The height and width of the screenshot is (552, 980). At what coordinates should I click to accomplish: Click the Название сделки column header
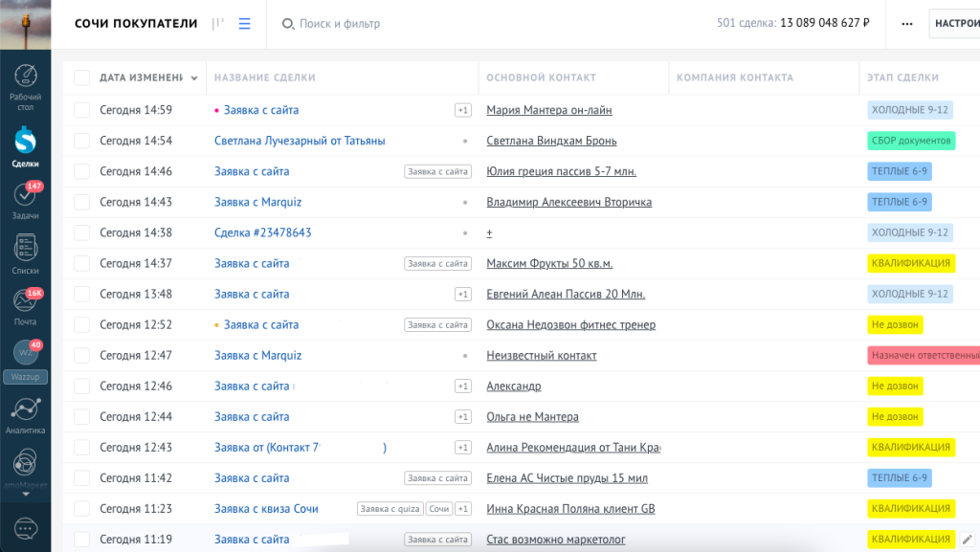coord(265,77)
